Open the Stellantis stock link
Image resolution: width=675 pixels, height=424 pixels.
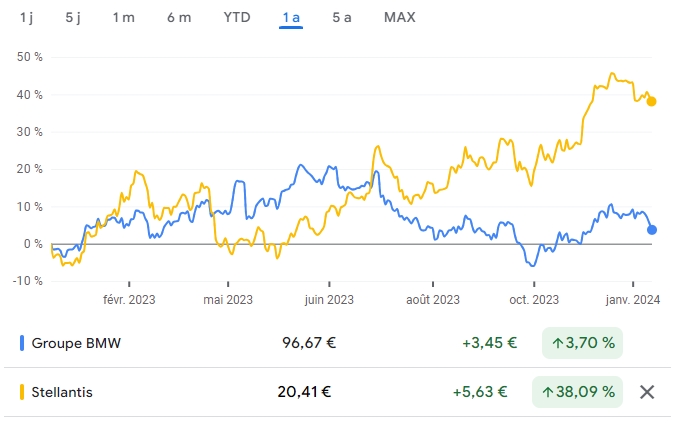pos(62,392)
